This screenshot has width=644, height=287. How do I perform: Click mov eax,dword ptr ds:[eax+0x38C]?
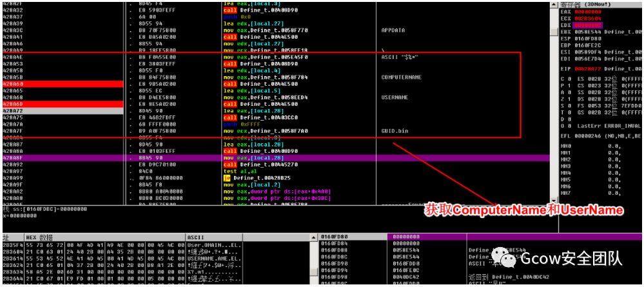[277, 198]
